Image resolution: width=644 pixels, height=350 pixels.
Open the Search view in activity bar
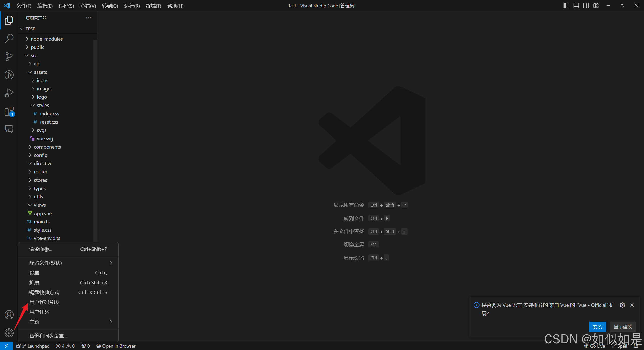[x=9, y=39]
